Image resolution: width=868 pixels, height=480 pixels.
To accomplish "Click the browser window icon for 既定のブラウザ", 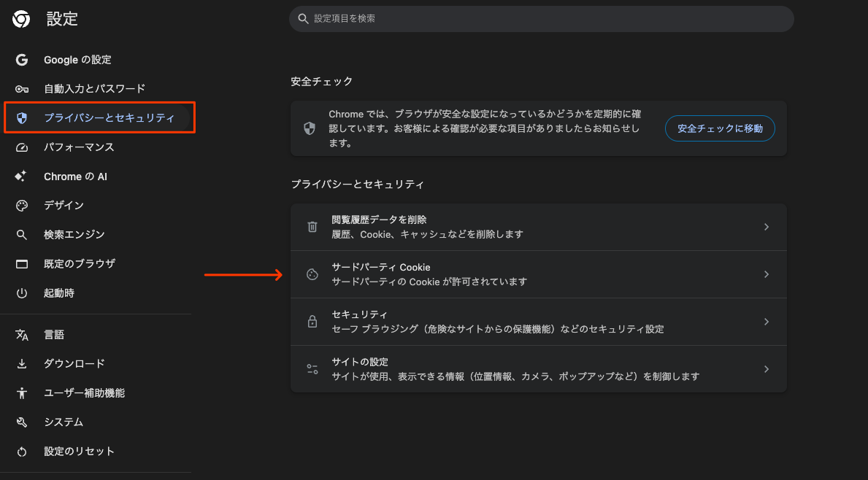I will coord(22,264).
